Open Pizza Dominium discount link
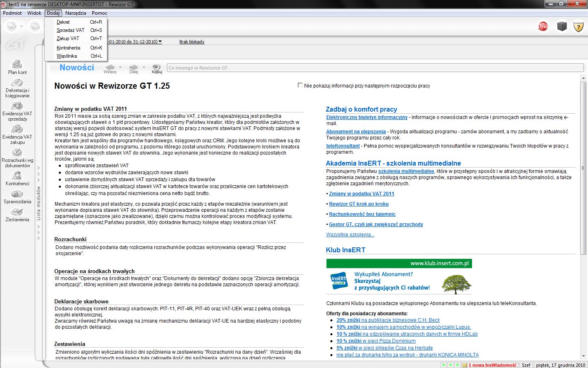Viewport: 588px width, 368px height. [x=376, y=341]
